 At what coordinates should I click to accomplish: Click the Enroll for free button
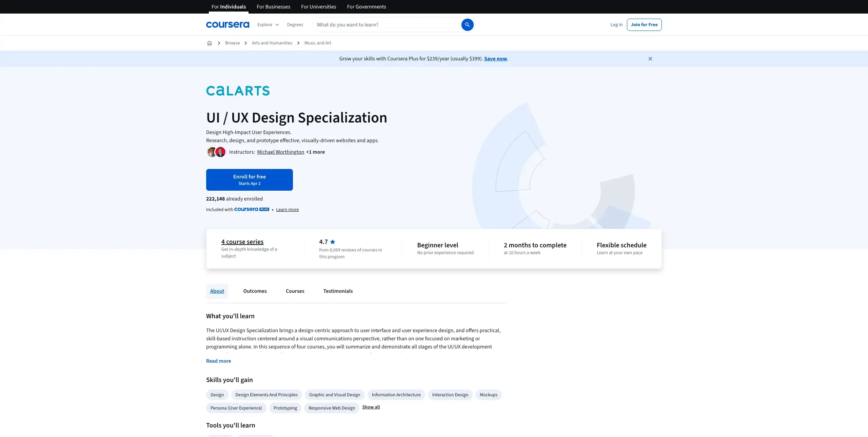tap(249, 179)
